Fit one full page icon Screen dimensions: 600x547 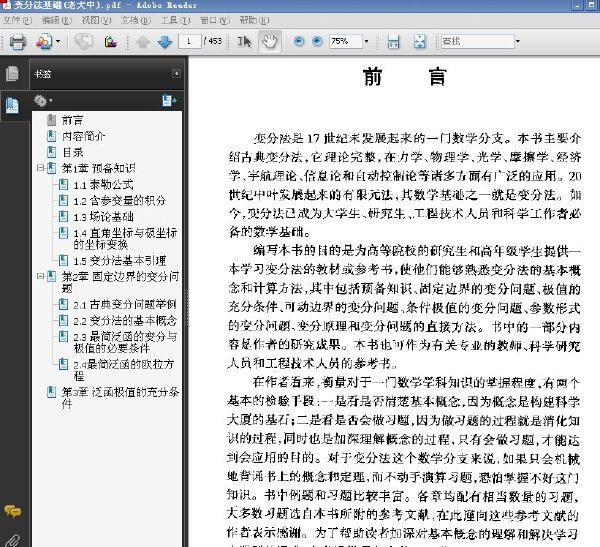coord(419,41)
